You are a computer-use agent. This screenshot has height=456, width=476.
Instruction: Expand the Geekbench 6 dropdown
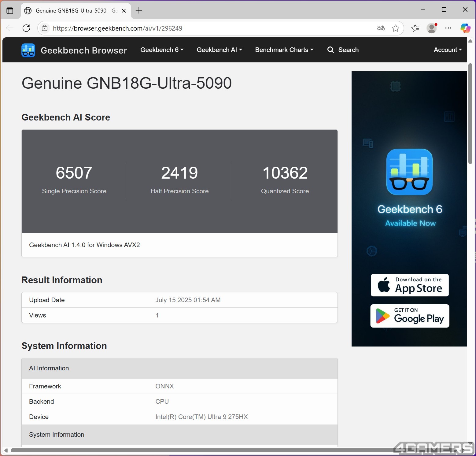162,50
